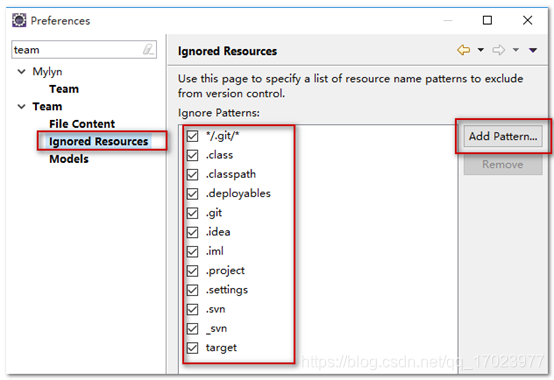Select the top-level Team tree item
The width and height of the screenshot is (554, 380).
(47, 106)
